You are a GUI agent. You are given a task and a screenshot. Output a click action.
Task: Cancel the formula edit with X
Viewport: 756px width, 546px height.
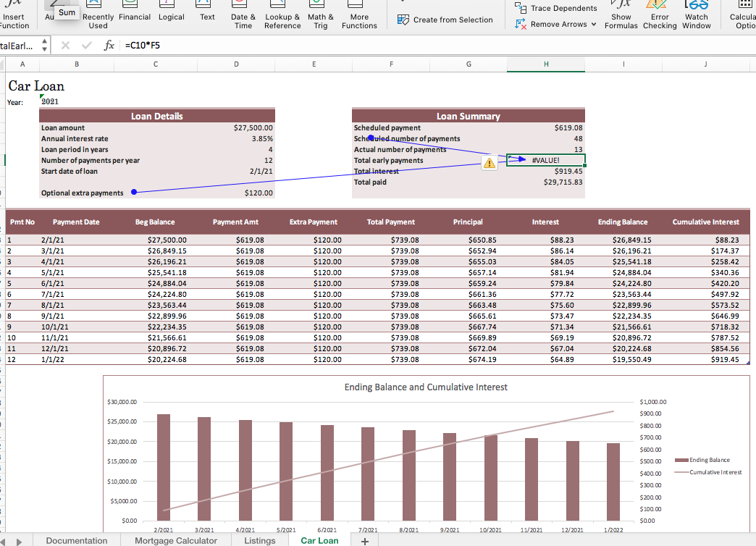click(x=64, y=46)
